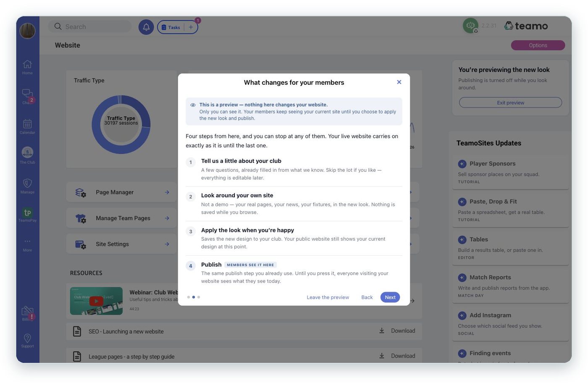Screen dimensions: 588x383
Task: Select 'Look around your own site' step
Action: (237, 195)
